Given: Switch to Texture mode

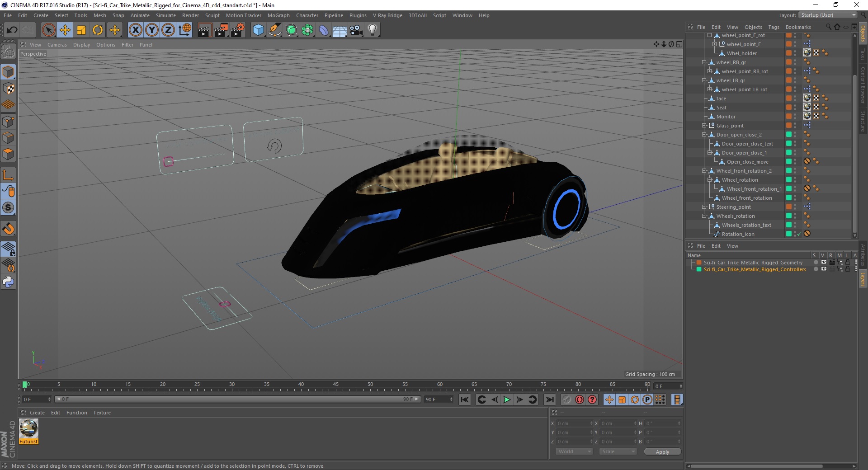Looking at the screenshot, I should (x=8, y=89).
